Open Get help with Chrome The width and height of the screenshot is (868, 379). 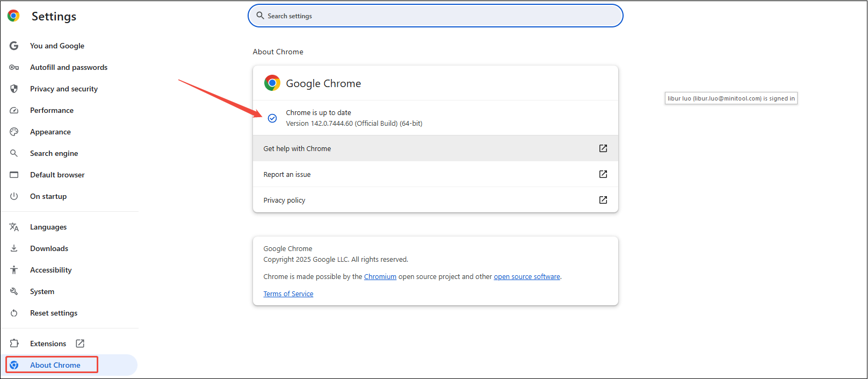(x=297, y=148)
